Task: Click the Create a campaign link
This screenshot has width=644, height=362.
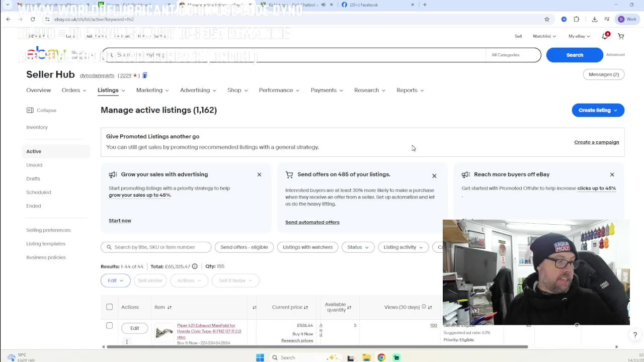Action: 596,142
